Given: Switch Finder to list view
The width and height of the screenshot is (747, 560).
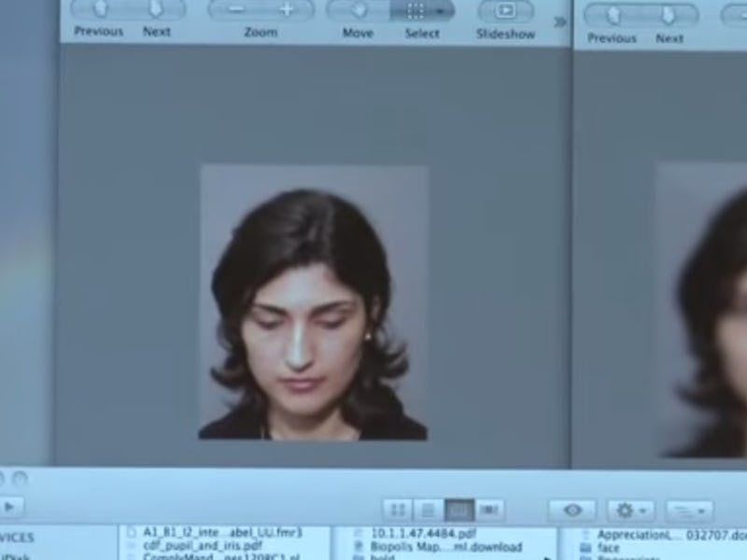Looking at the screenshot, I should [428, 510].
